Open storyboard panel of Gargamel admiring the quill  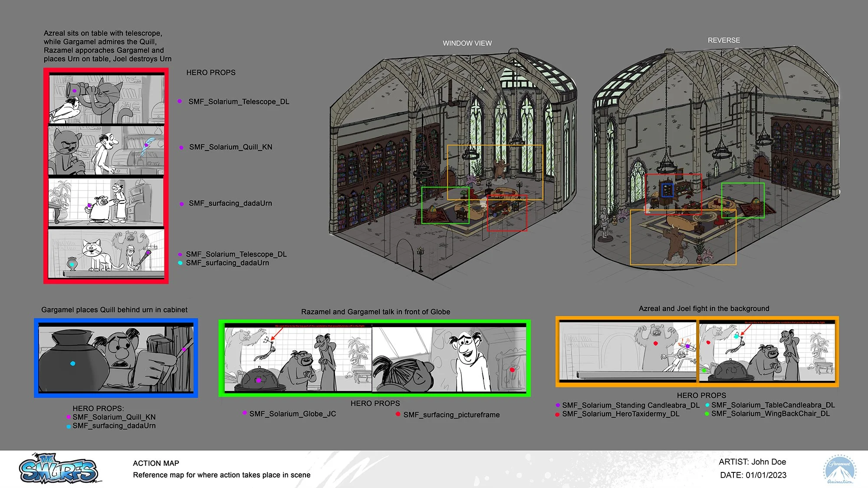coord(106,151)
